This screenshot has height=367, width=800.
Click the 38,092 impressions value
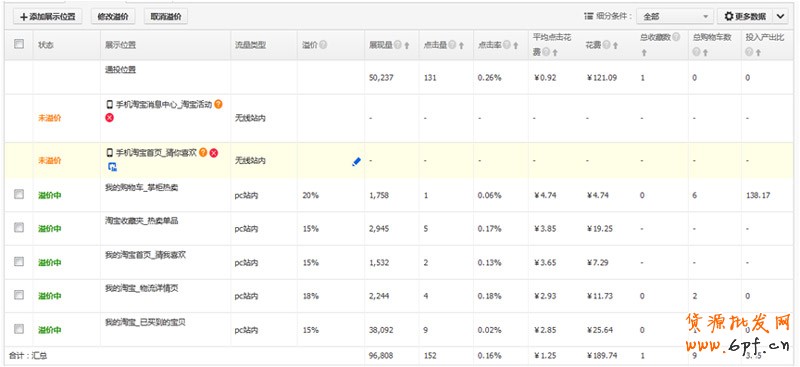(381, 330)
